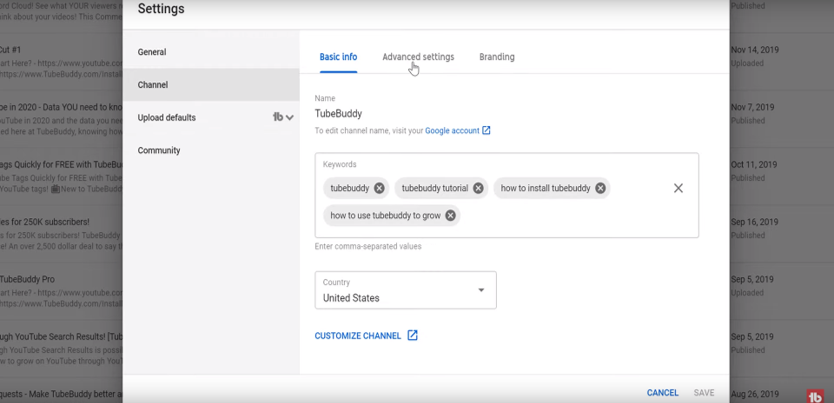
Task: Remove the 'tubebuddy' keyword chip
Action: click(x=379, y=188)
